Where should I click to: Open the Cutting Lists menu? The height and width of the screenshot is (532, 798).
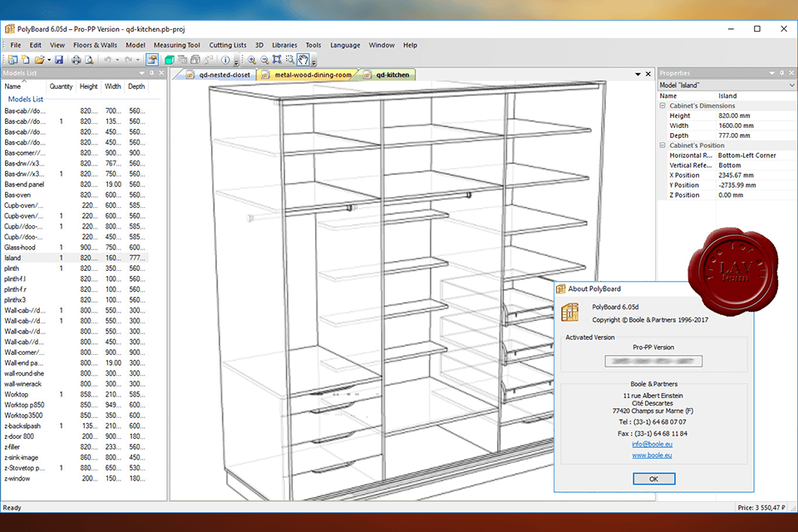pyautogui.click(x=227, y=45)
